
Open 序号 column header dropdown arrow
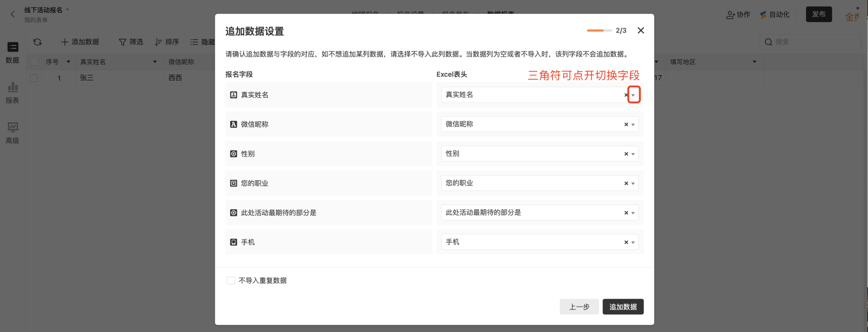point(69,62)
